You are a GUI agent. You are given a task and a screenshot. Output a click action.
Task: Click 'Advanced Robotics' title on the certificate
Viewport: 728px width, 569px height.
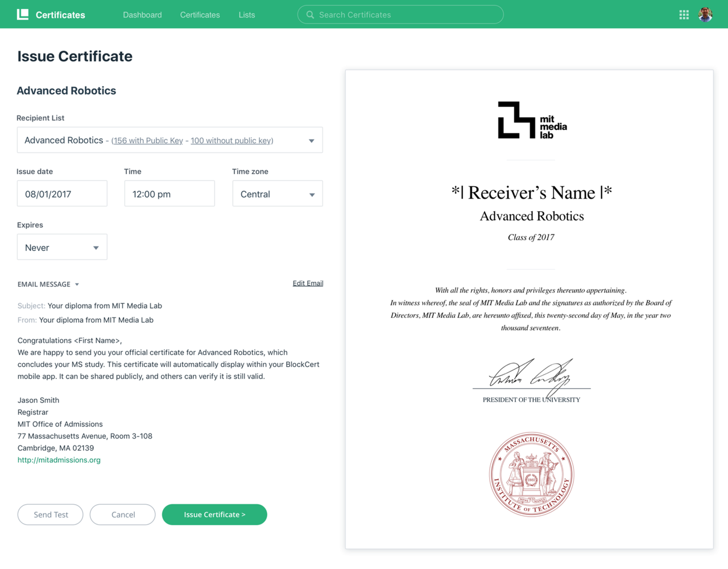click(x=532, y=216)
